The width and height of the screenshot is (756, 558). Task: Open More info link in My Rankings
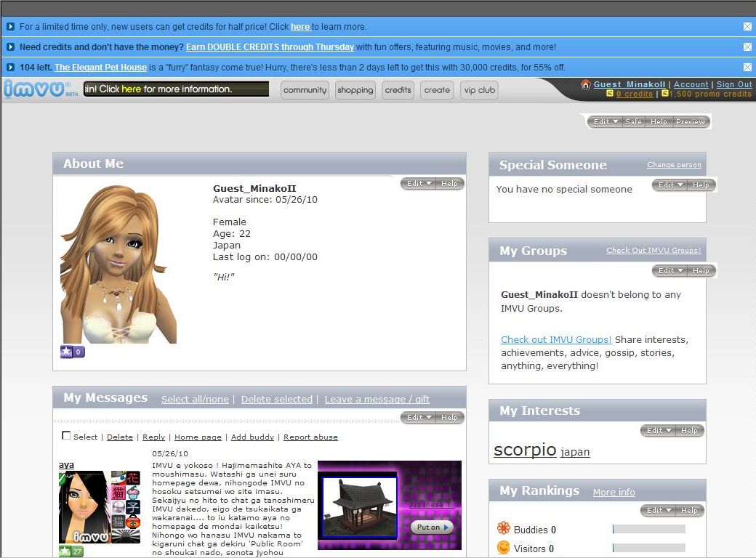[614, 492]
